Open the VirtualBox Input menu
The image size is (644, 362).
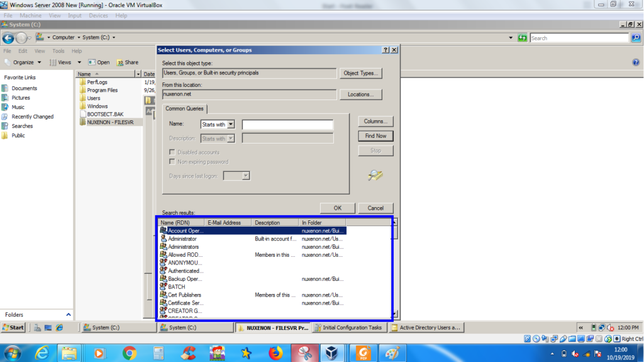pyautogui.click(x=74, y=16)
